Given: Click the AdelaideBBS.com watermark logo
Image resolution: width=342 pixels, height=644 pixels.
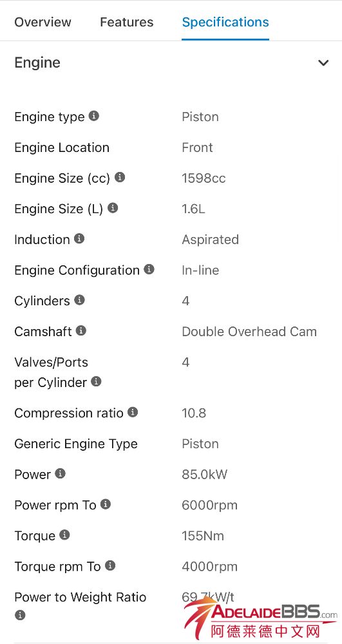Looking at the screenshot, I should (x=261, y=620).
